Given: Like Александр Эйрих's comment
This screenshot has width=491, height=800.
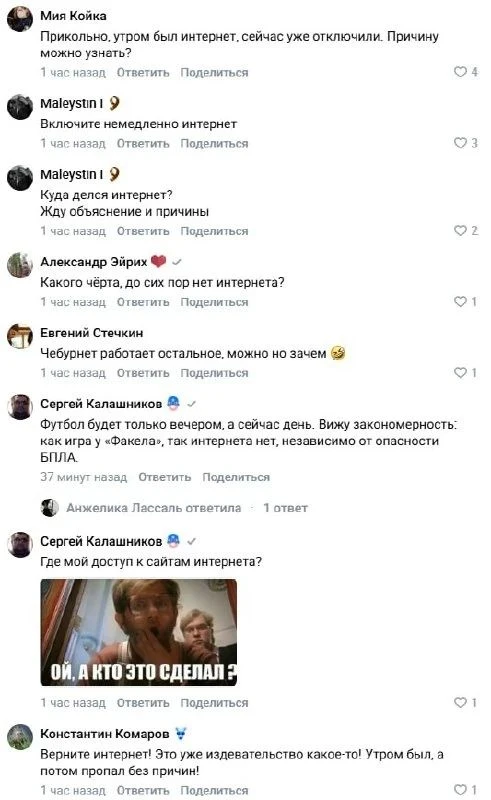Looking at the screenshot, I should pyautogui.click(x=460, y=302).
